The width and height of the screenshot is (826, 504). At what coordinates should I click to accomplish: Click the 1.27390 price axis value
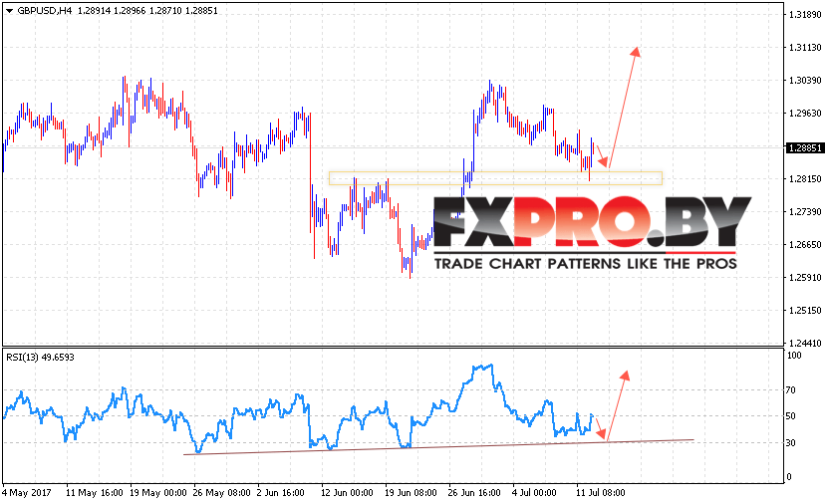pyautogui.click(x=805, y=212)
